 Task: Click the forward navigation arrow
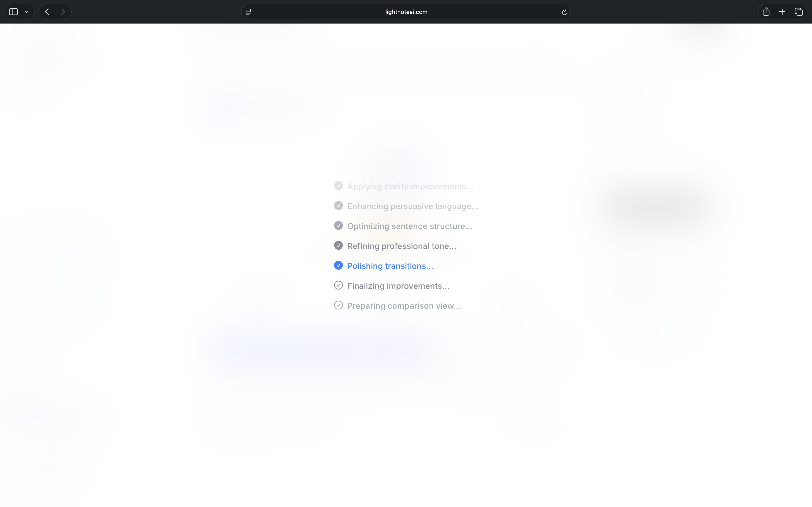click(63, 12)
